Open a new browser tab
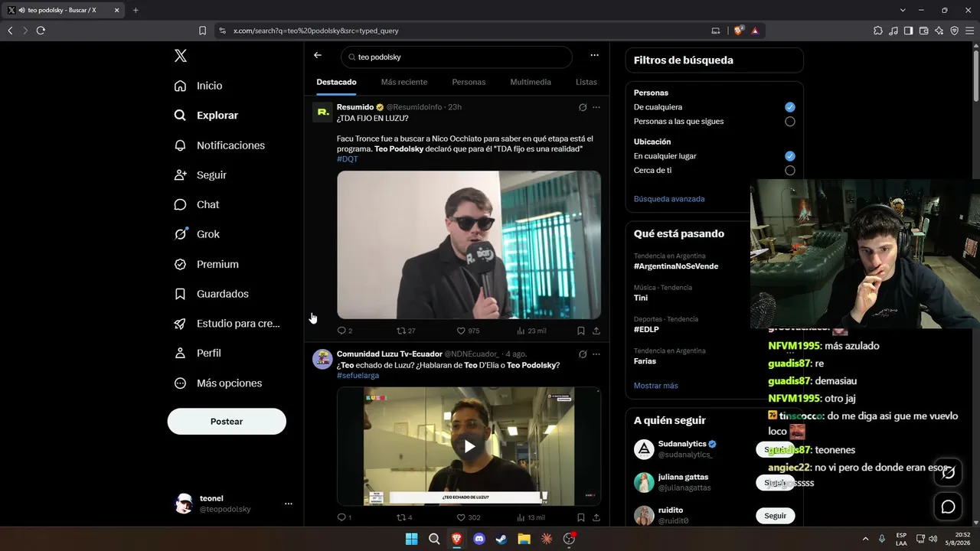Viewport: 980px width, 551px height. point(136,10)
